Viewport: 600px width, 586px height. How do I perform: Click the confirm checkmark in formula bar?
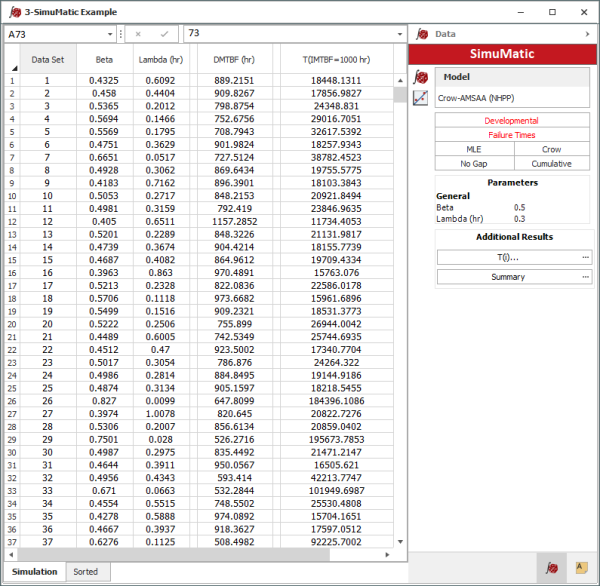click(x=164, y=33)
